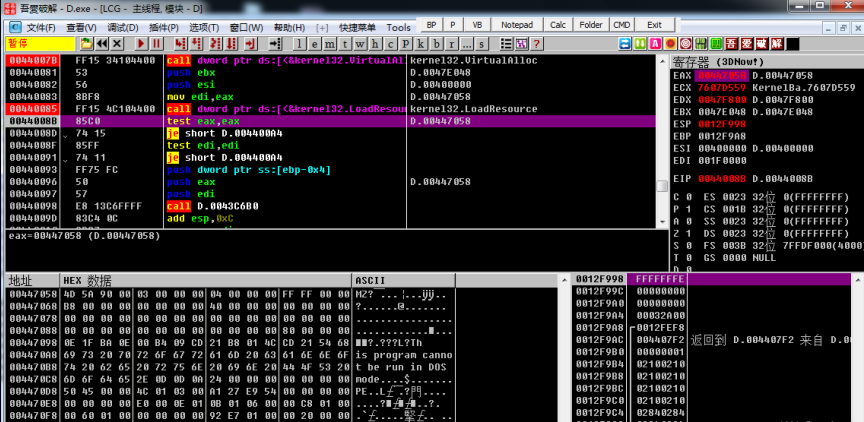Open debugging options via the list icon
This screenshot has height=422, width=864.
click(506, 44)
